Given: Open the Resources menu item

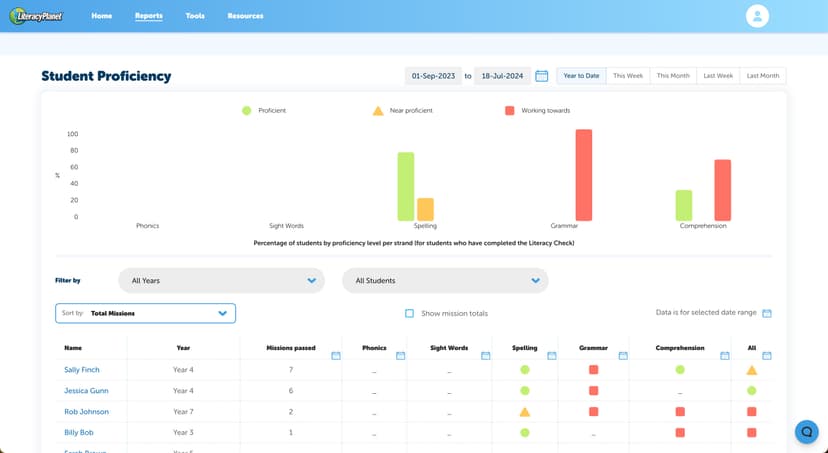Looking at the screenshot, I should (245, 16).
